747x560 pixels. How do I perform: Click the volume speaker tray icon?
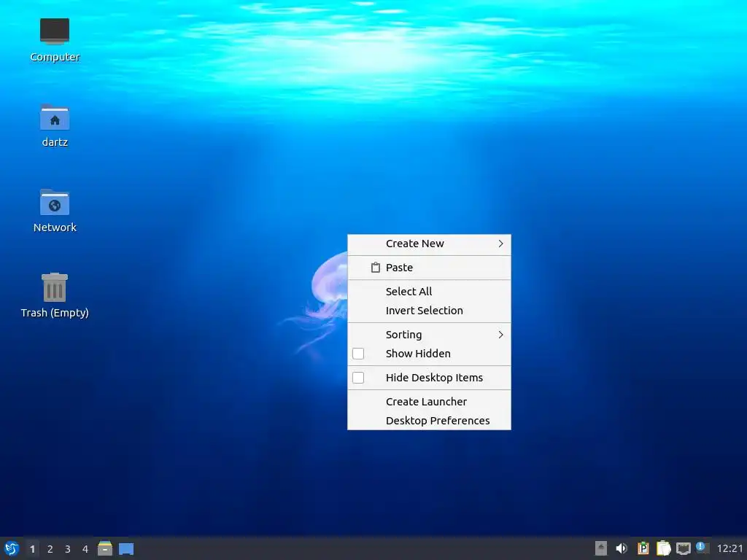pos(622,548)
